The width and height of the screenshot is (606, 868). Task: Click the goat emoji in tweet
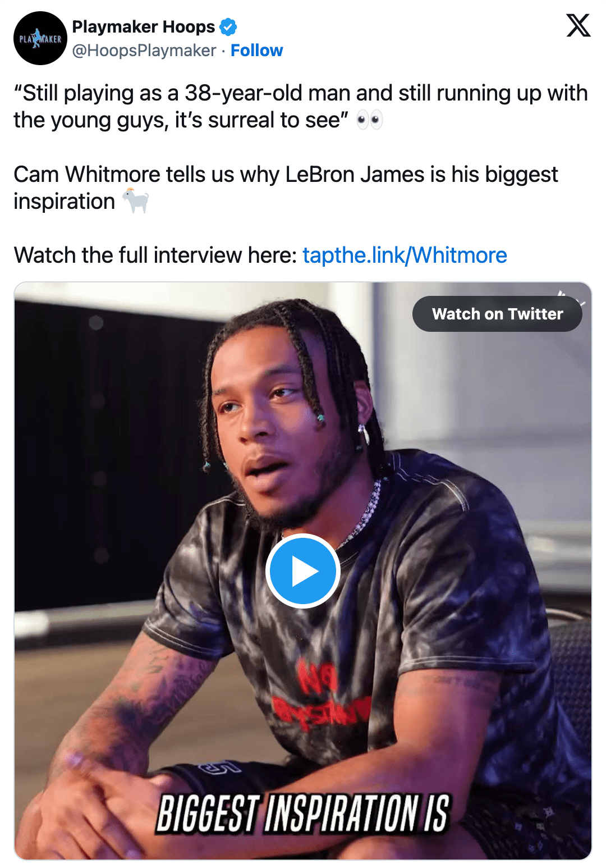136,201
